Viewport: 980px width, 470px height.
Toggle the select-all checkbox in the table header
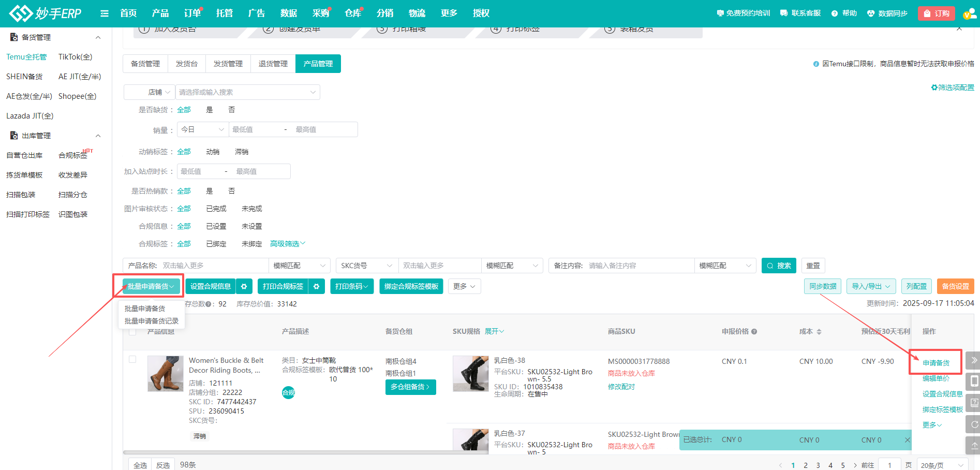click(132, 332)
